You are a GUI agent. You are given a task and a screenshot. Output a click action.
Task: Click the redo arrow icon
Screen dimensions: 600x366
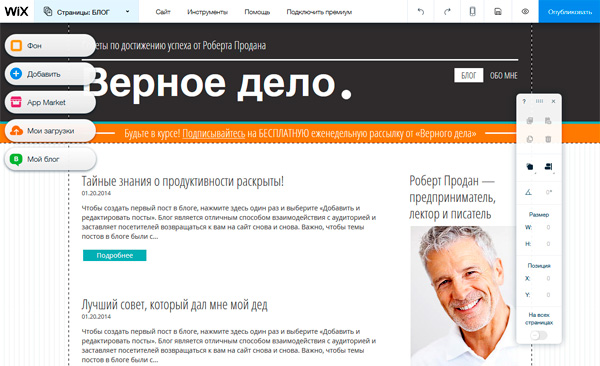tap(447, 11)
